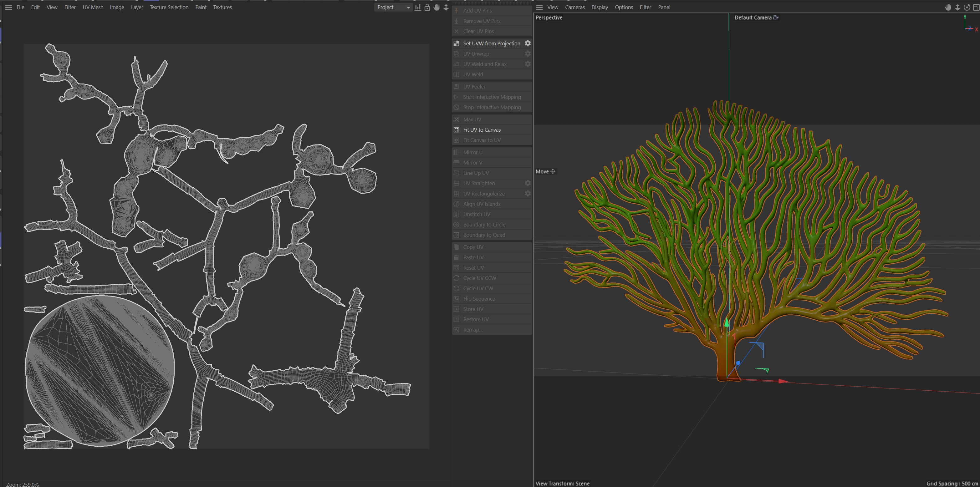Open the Texture Selection menu
980x487 pixels.
[169, 7]
